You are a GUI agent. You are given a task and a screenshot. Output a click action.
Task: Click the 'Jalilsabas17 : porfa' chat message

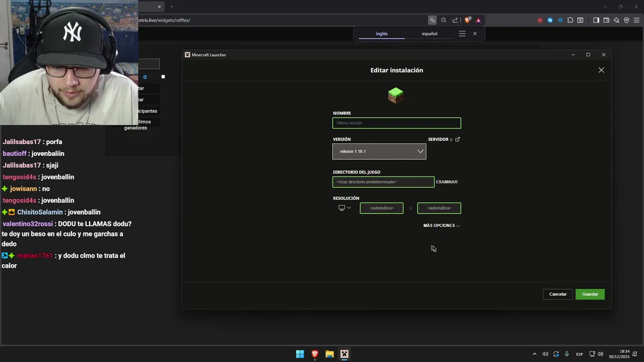click(x=33, y=142)
